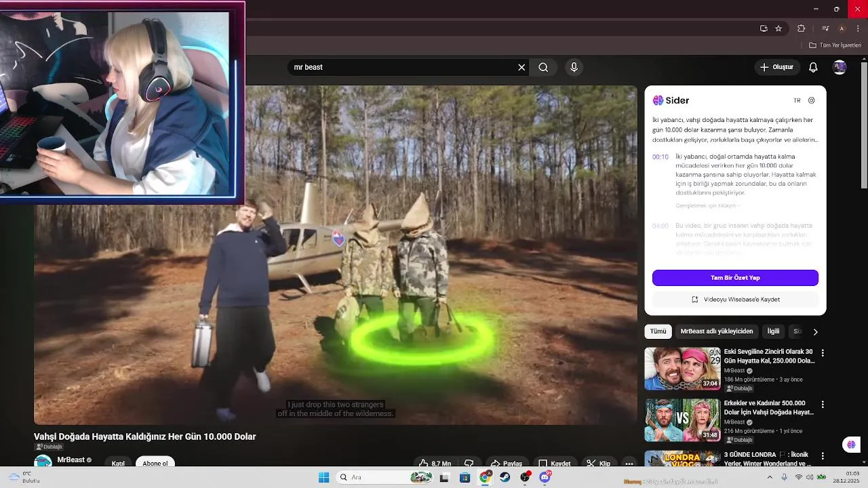Open the Chrome profile 'A' avatar
Image resolution: width=868 pixels, height=488 pixels.
pos(842,28)
